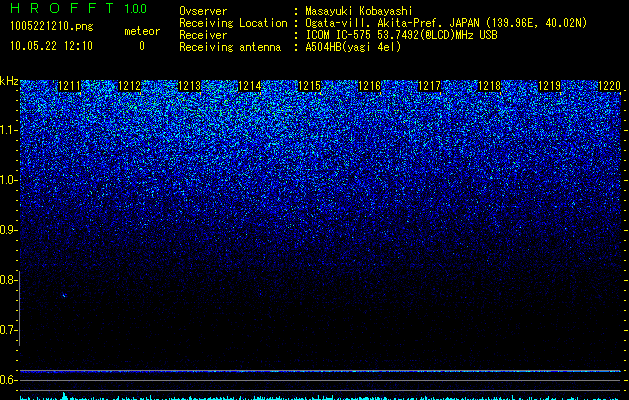Image resolution: width=629 pixels, height=400 pixels.
Task: Click the 1211 time marker
Action: 69,86
